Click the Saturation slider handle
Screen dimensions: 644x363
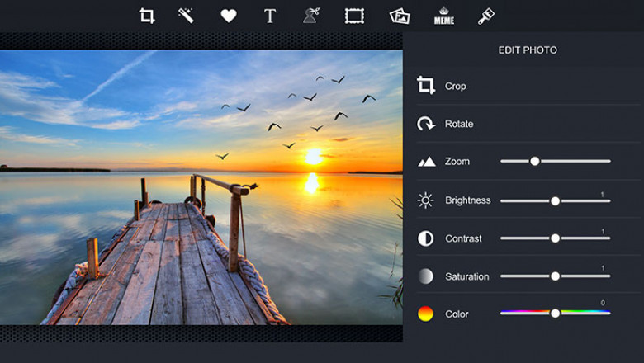555,276
